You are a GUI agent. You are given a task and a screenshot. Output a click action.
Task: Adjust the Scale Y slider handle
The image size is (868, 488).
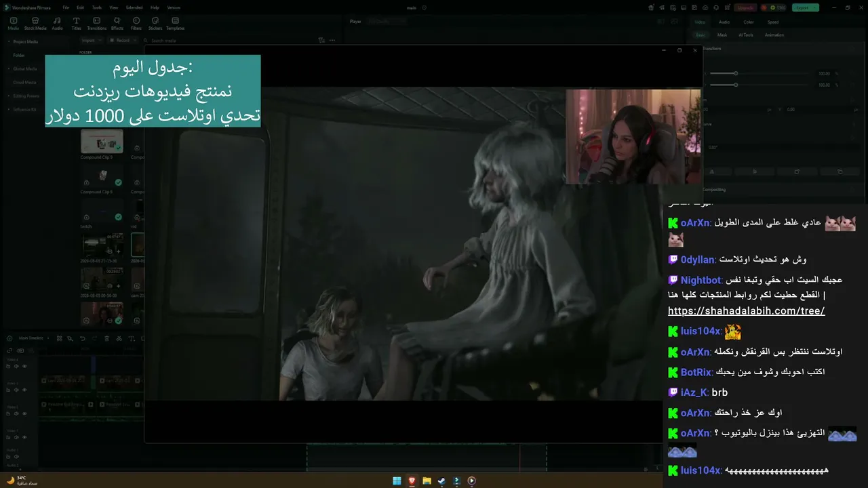click(736, 85)
